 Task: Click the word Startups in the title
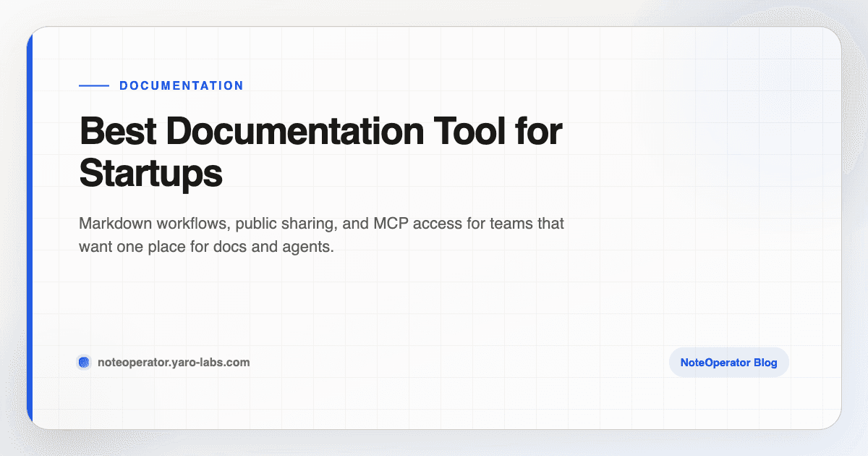click(x=150, y=174)
